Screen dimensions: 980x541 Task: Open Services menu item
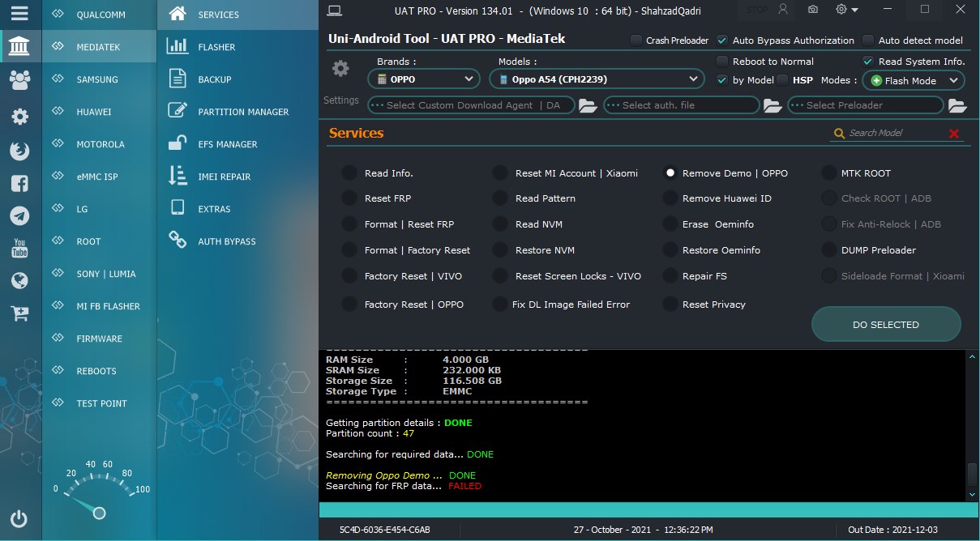[x=238, y=15]
